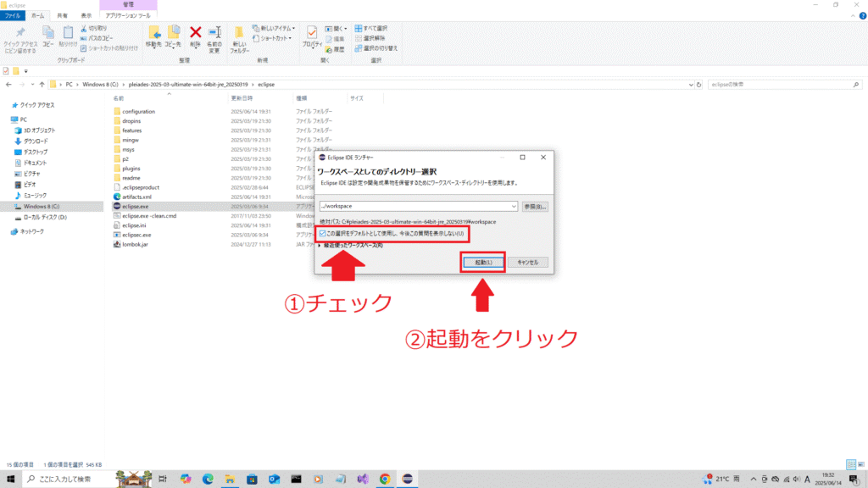Refresh the Explorer address bar
Image resolution: width=868 pixels, height=488 pixels.
(x=698, y=85)
